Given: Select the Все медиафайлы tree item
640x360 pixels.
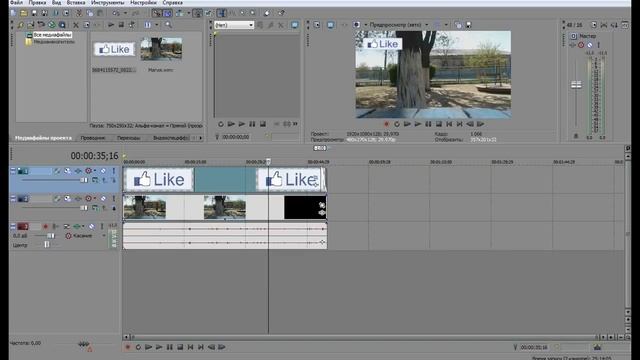Looking at the screenshot, I should pyautogui.click(x=52, y=35).
